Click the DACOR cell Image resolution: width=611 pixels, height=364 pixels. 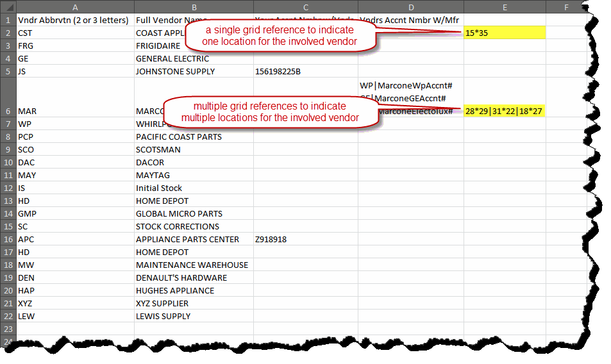[194, 162]
